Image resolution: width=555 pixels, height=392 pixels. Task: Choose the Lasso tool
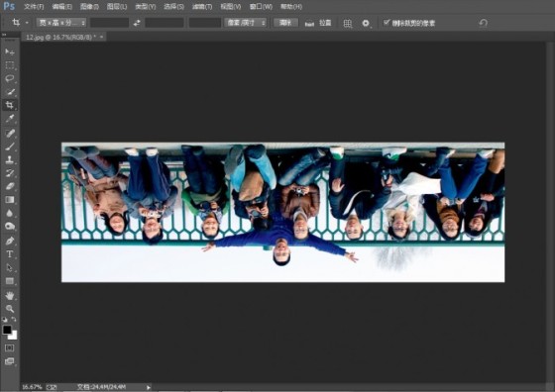tap(10, 78)
